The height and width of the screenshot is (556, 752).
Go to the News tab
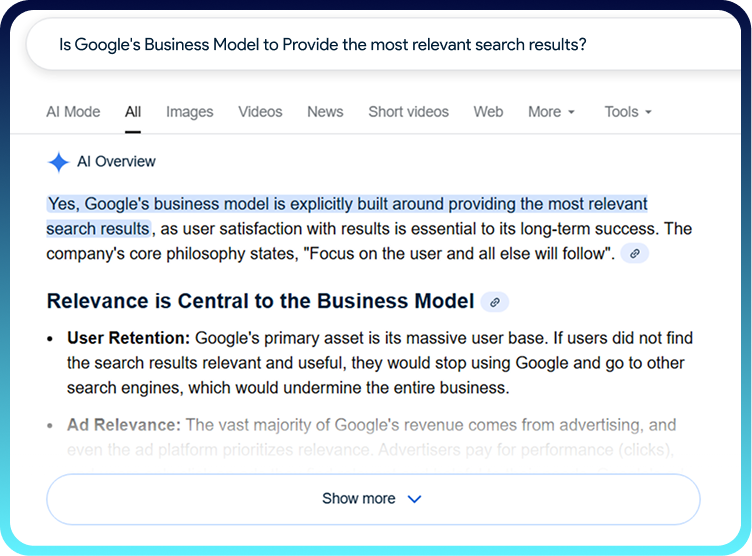pos(325,112)
